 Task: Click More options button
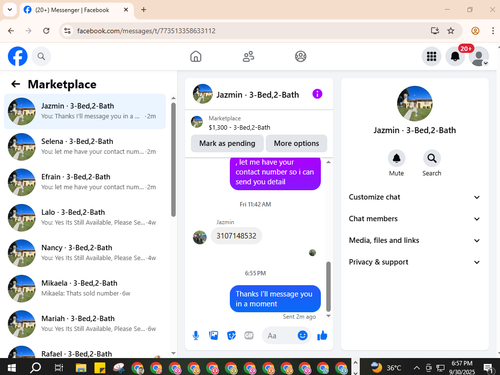(x=296, y=143)
